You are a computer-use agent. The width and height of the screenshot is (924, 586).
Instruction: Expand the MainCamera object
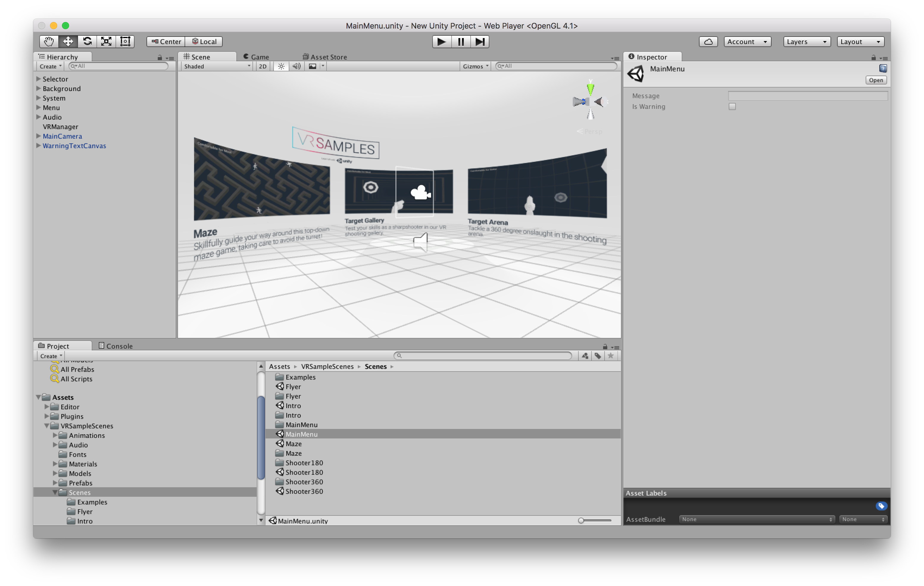tap(38, 136)
